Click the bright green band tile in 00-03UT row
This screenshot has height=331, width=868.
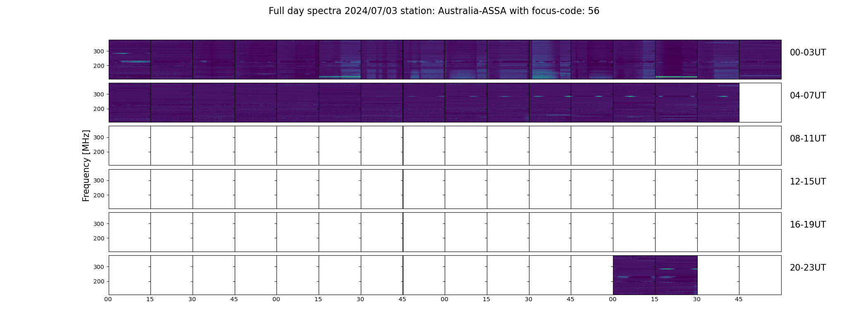point(676,60)
